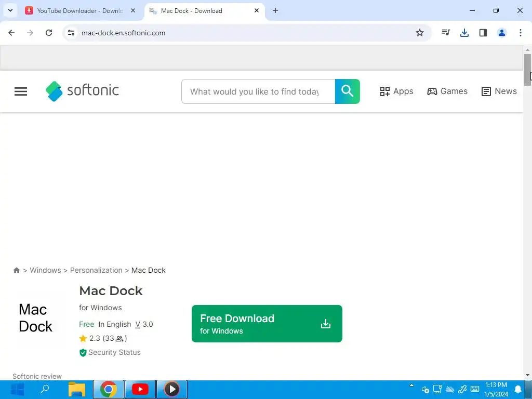
Task: Open taskbar search magnifier
Action: point(45,389)
